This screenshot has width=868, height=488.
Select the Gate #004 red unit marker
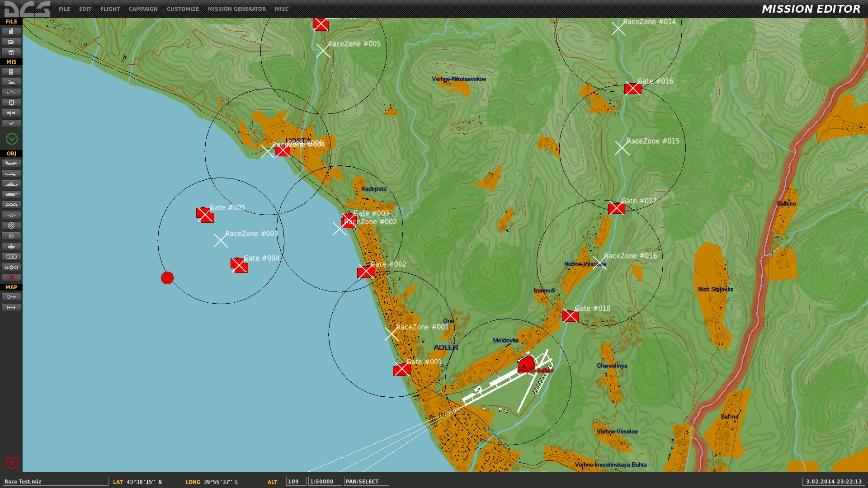click(239, 265)
